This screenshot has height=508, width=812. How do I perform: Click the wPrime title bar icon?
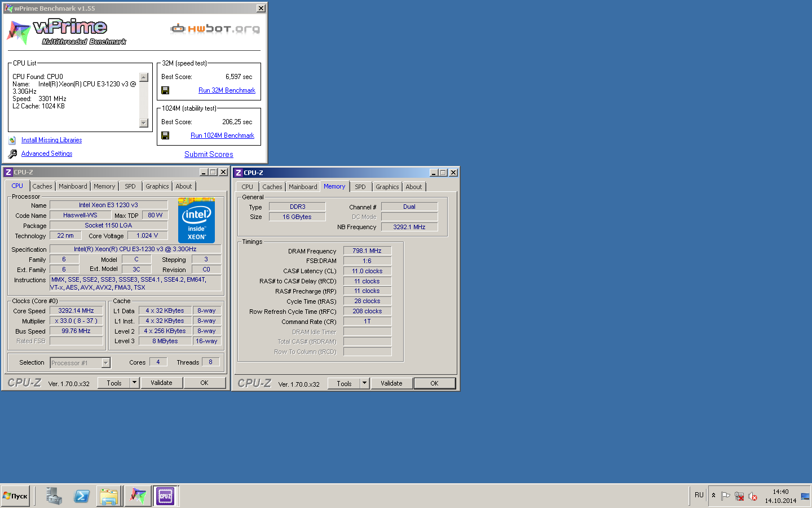pyautogui.click(x=8, y=8)
